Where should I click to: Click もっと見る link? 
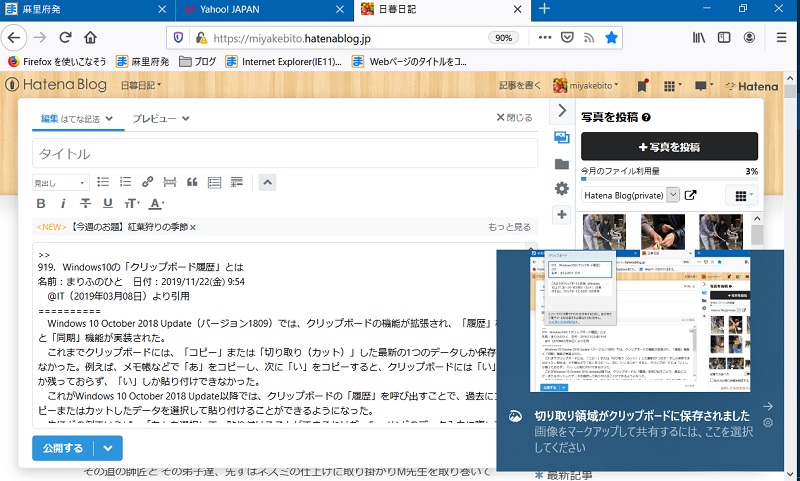coord(509,227)
